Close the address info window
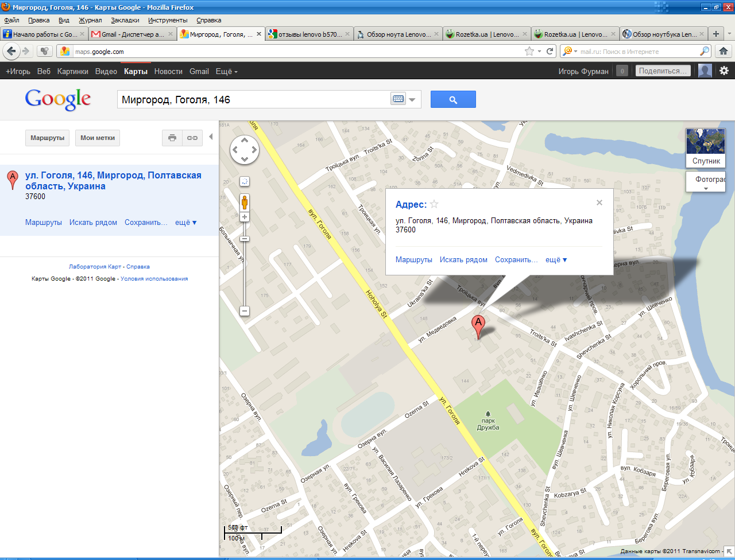Image resolution: width=735 pixels, height=560 pixels. (599, 203)
